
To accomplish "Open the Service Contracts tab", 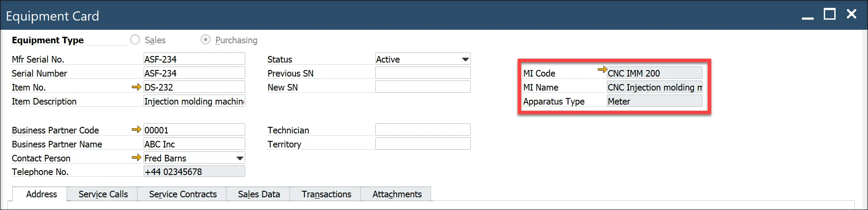I will point(183,194).
